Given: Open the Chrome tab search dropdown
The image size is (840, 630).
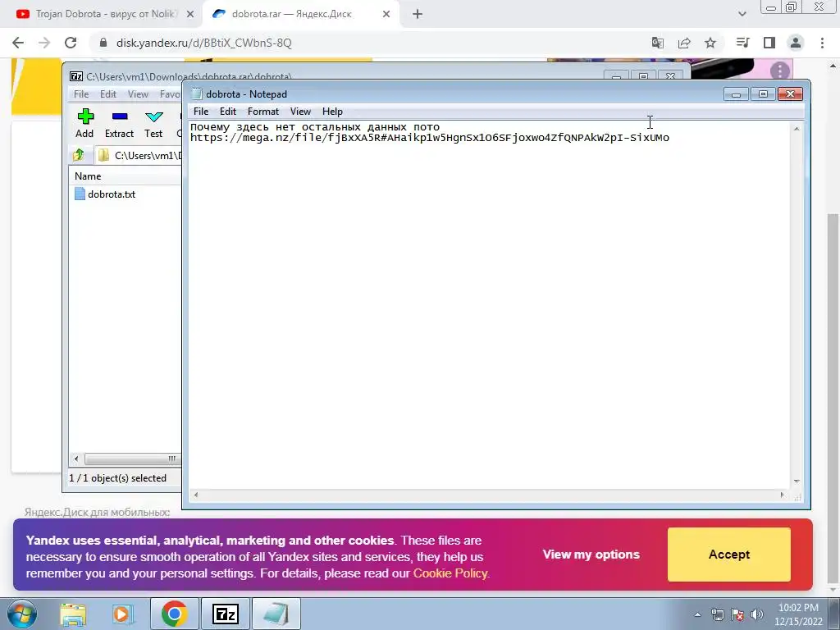Looking at the screenshot, I should click(x=742, y=15).
